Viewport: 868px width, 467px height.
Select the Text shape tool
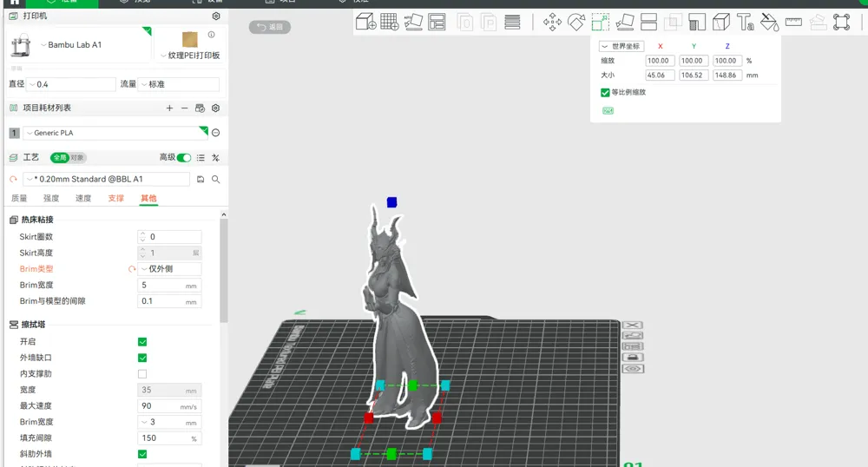[745, 22]
